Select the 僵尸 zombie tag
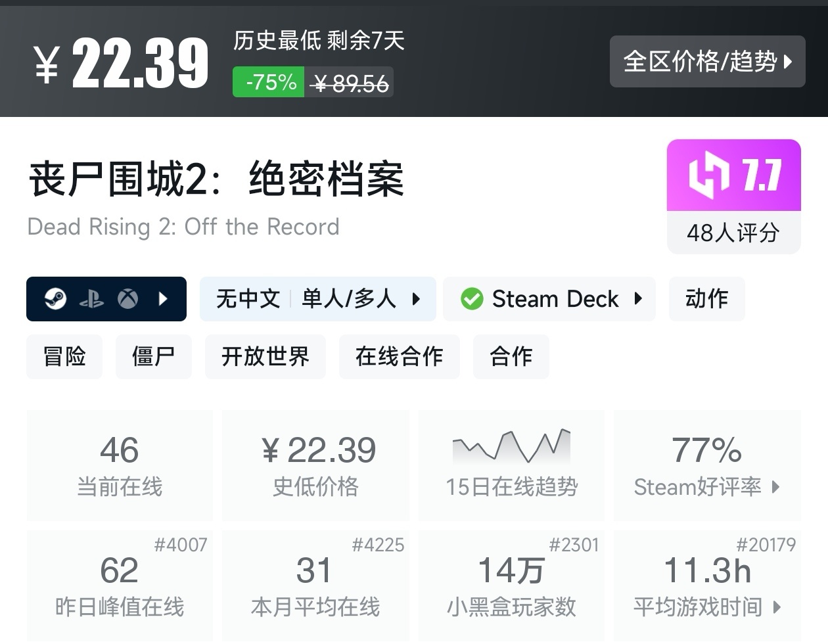 (x=153, y=357)
